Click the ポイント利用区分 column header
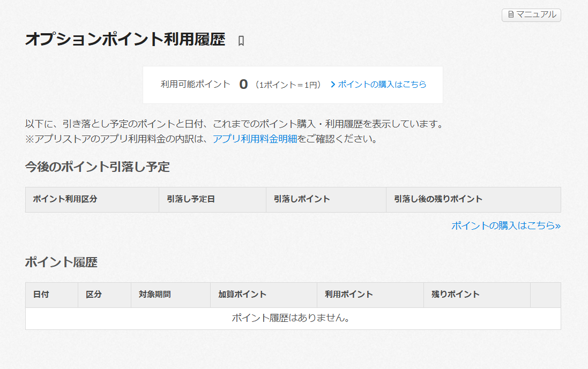The width and height of the screenshot is (588, 369). click(x=65, y=199)
